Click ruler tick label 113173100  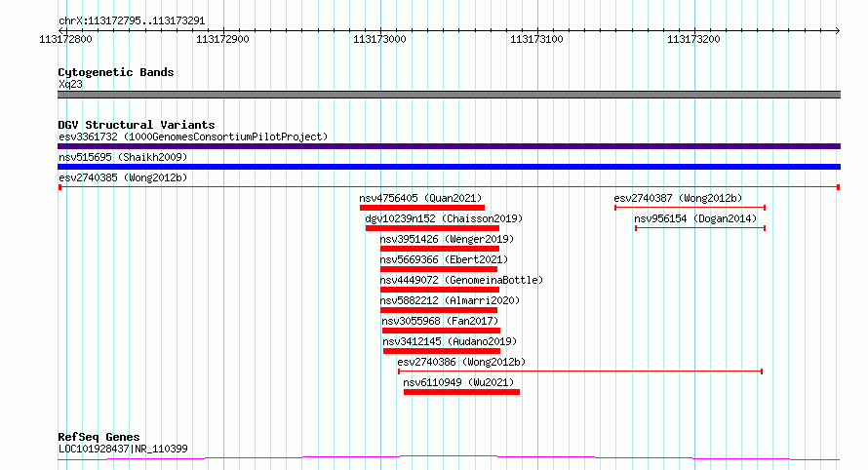click(536, 39)
